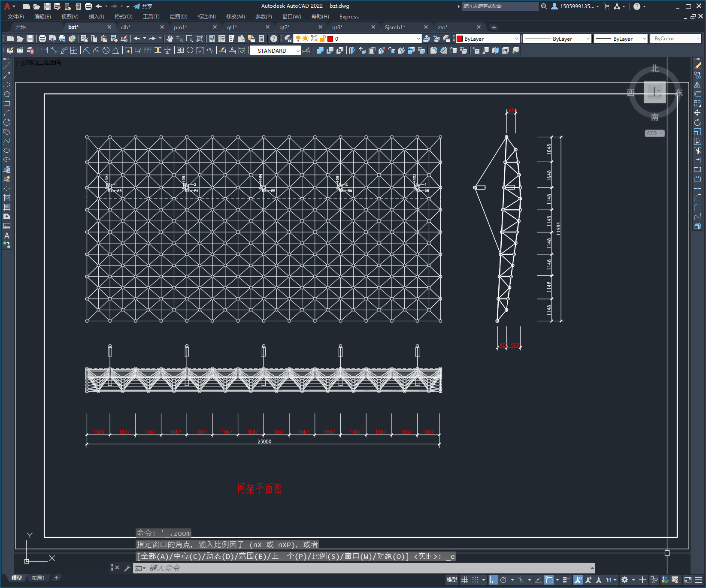Expand the annotation scale 1:1 dropdown

pos(611,580)
